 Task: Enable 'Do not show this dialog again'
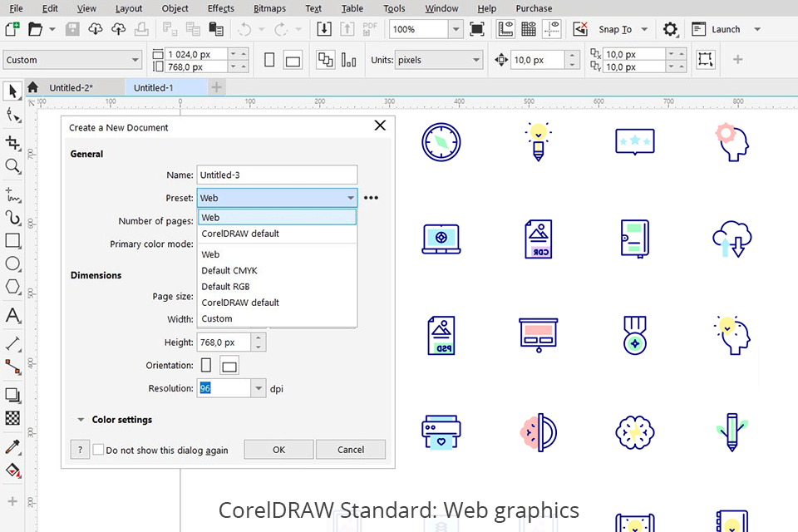(x=98, y=450)
